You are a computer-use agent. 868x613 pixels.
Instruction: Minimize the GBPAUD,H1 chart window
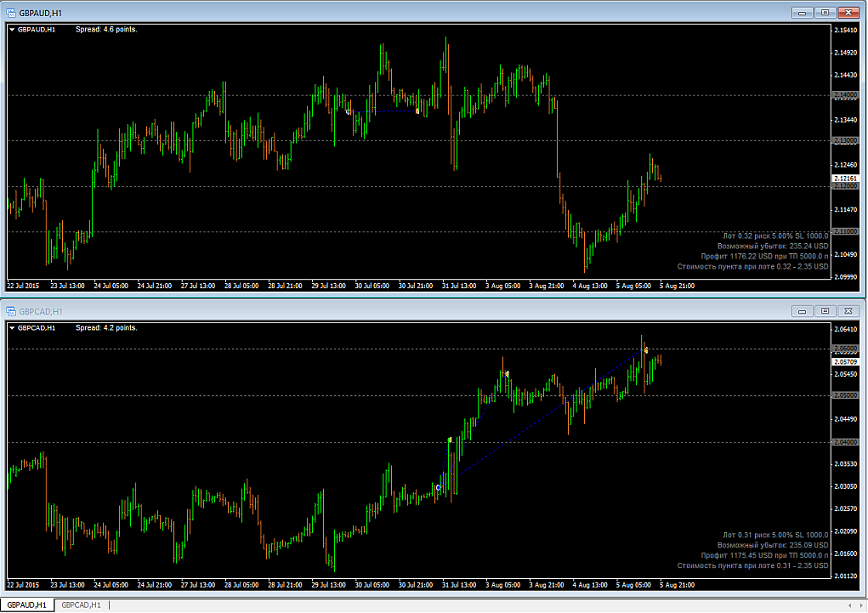point(802,12)
